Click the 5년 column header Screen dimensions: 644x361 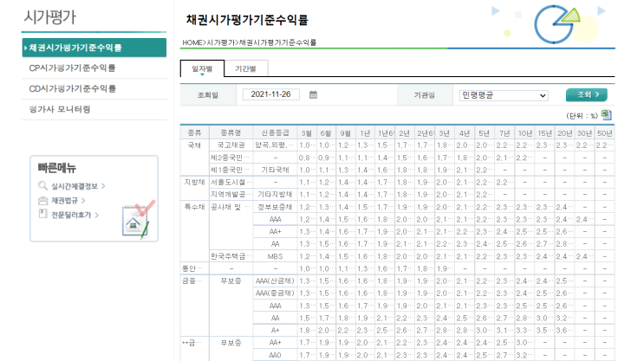click(485, 133)
